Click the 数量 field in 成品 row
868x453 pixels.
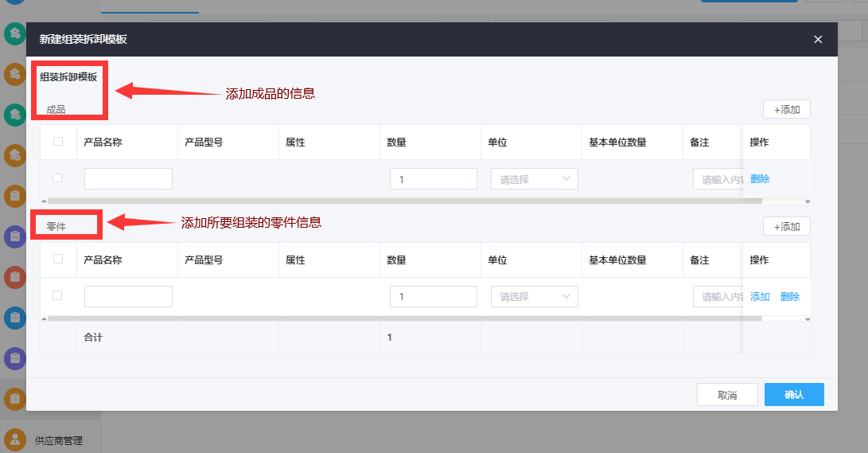[434, 179]
